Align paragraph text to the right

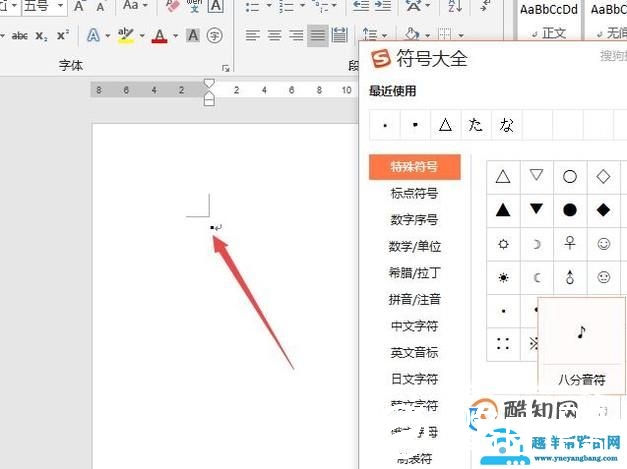click(x=296, y=36)
